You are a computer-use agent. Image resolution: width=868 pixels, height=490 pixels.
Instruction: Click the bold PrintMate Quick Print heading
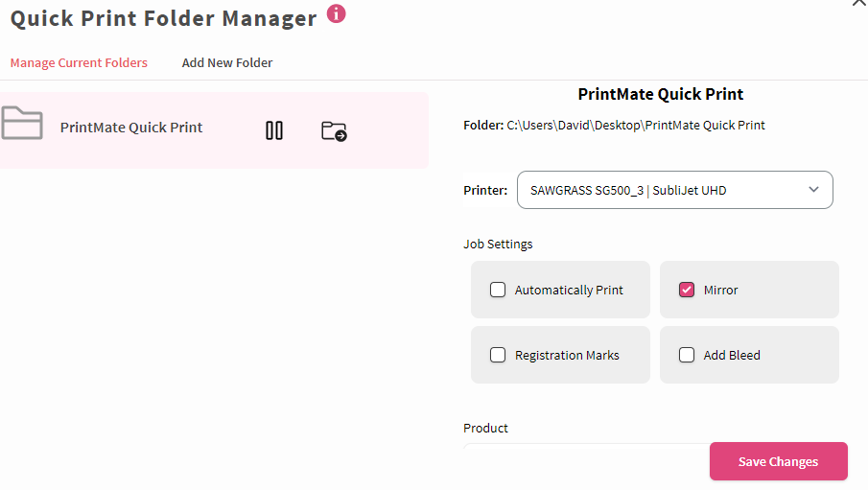coord(661,94)
